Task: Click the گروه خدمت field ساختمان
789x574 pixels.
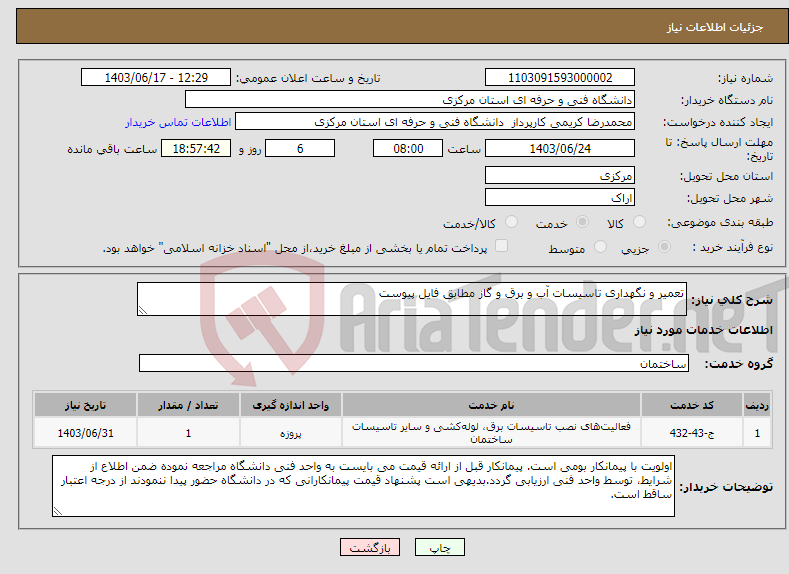Action: click(x=414, y=363)
